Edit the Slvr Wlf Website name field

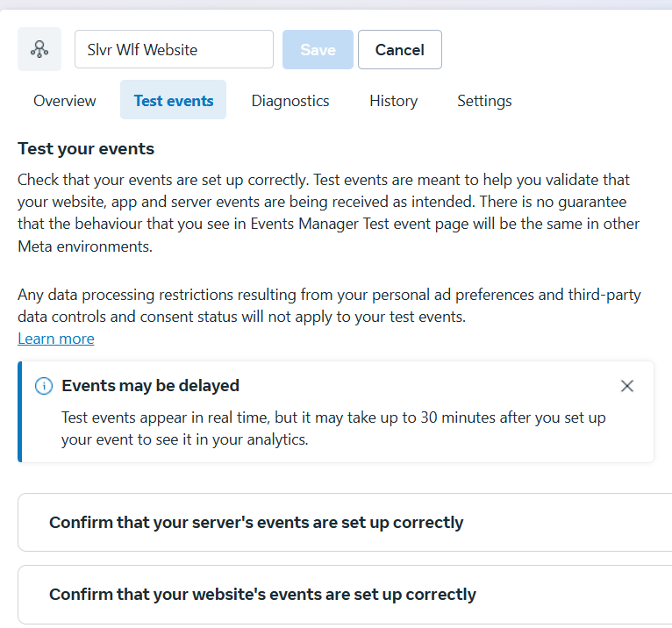[x=174, y=49]
